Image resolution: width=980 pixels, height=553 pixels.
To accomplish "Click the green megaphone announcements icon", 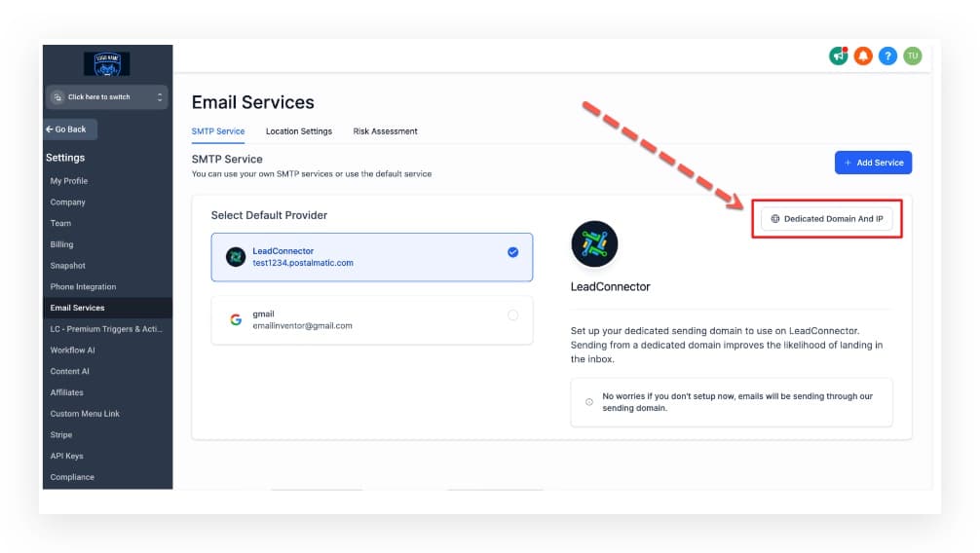I will tap(838, 56).
